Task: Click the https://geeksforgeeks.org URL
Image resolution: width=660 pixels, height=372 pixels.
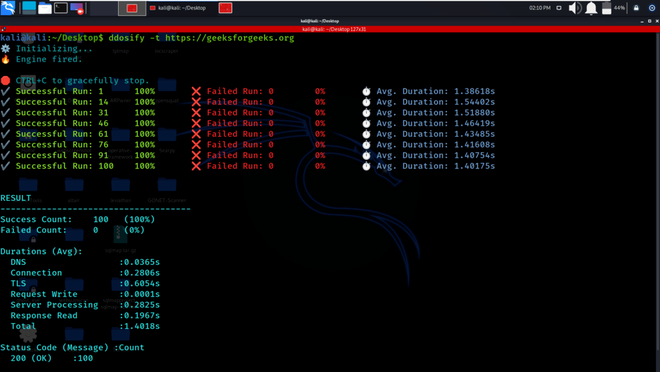Action: pyautogui.click(x=229, y=38)
